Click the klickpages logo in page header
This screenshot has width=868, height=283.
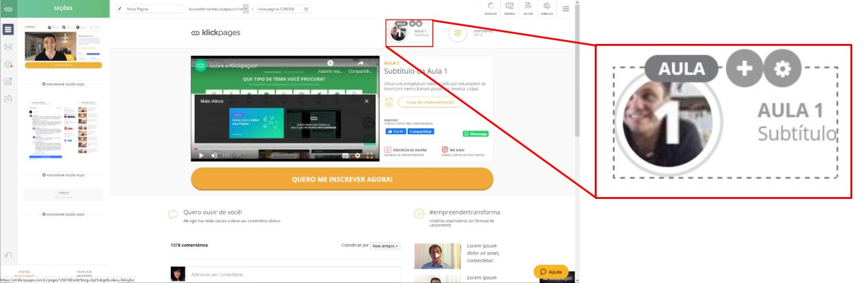(x=215, y=33)
